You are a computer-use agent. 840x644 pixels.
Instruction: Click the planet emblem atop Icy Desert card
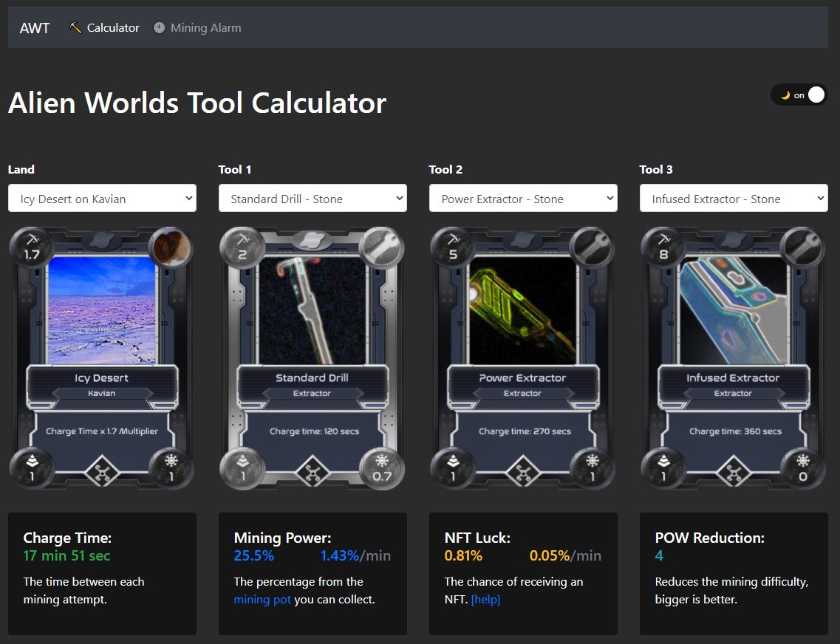pyautogui.click(x=102, y=241)
